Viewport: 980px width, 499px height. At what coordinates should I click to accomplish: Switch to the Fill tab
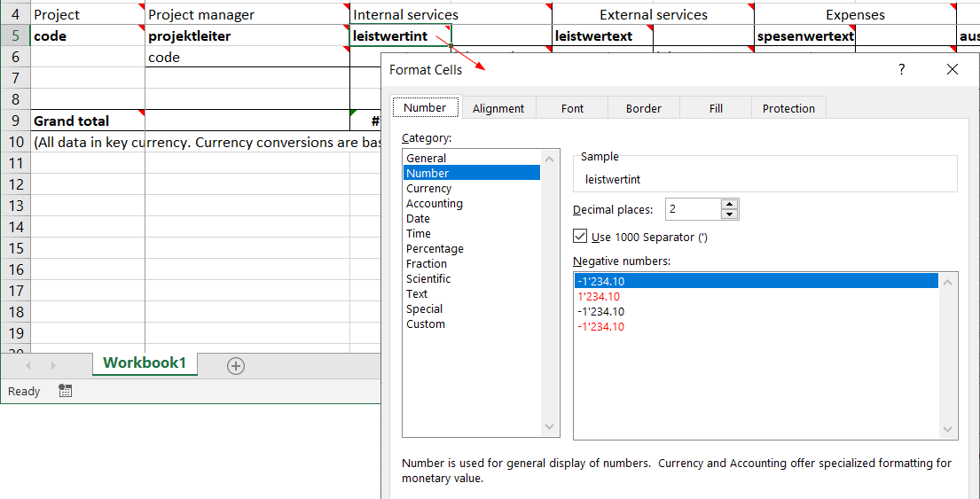716,108
